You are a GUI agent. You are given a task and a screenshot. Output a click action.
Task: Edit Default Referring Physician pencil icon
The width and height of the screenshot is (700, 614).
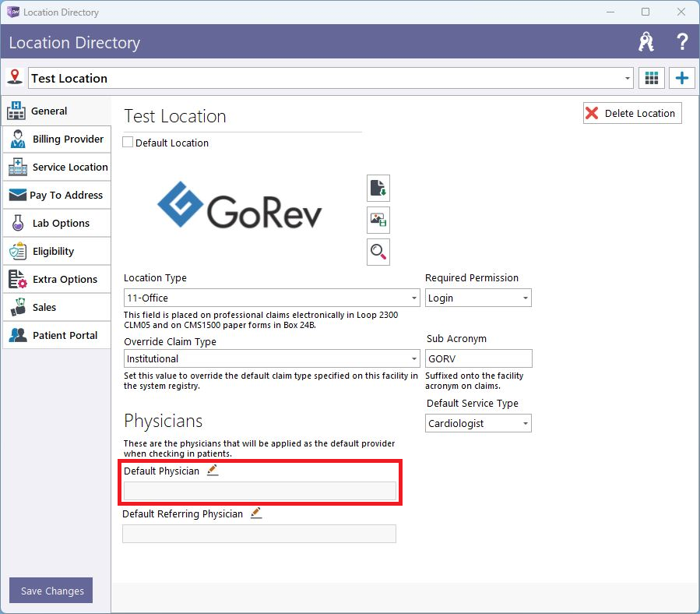click(256, 513)
